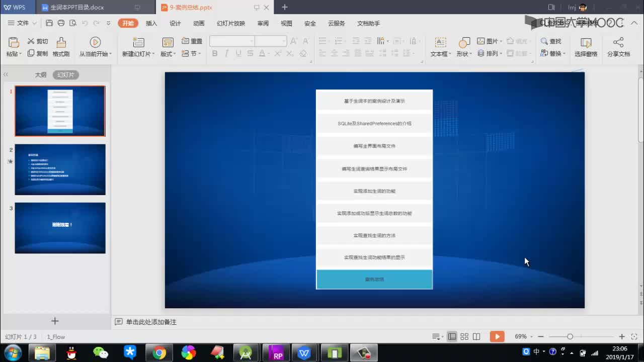Viewport: 644px width, 362px height.
Task: Switch to slide sorter view icon
Action: click(x=464, y=336)
